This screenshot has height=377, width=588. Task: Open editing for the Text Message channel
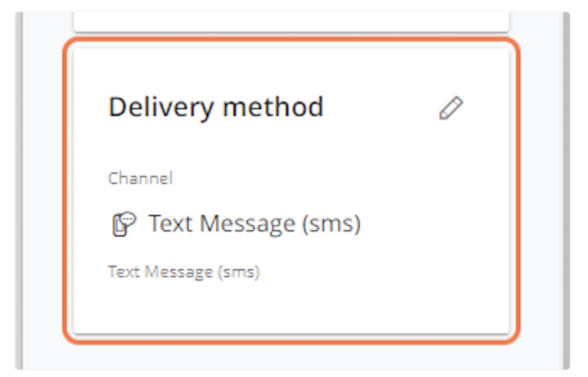point(451,108)
